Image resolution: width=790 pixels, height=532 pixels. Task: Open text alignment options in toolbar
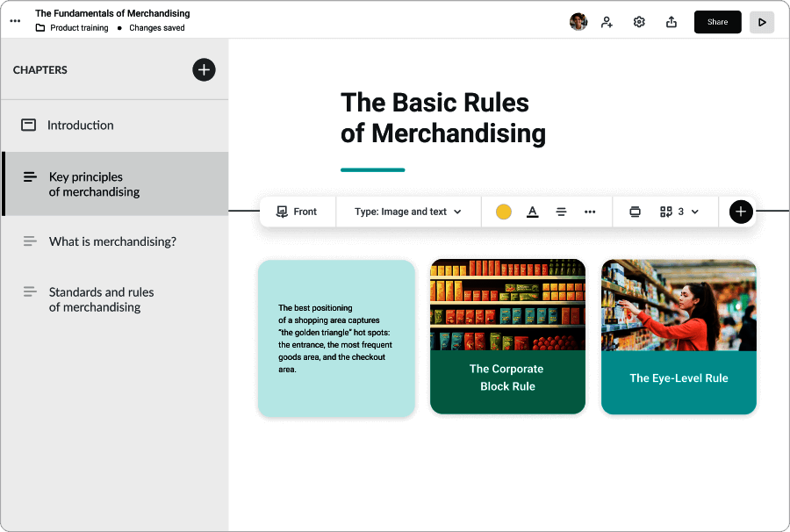(561, 212)
